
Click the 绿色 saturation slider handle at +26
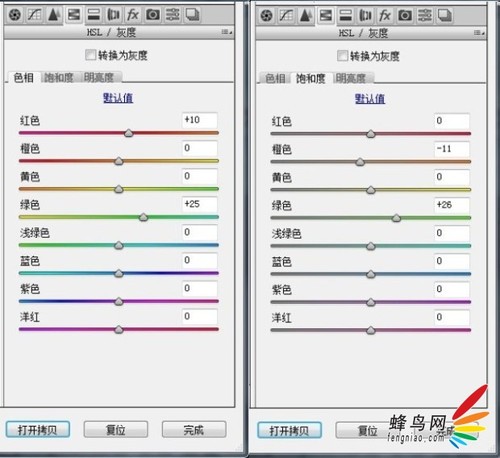(396, 218)
